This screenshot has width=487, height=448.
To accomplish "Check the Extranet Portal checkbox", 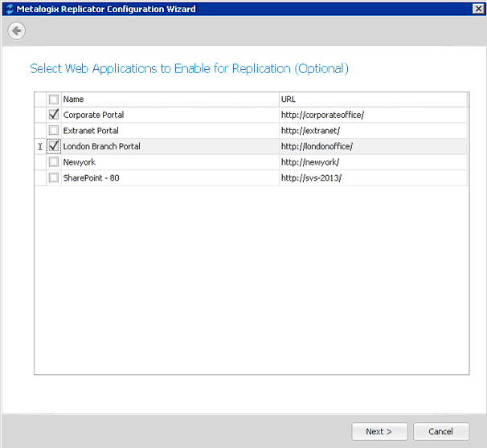I will click(x=53, y=130).
